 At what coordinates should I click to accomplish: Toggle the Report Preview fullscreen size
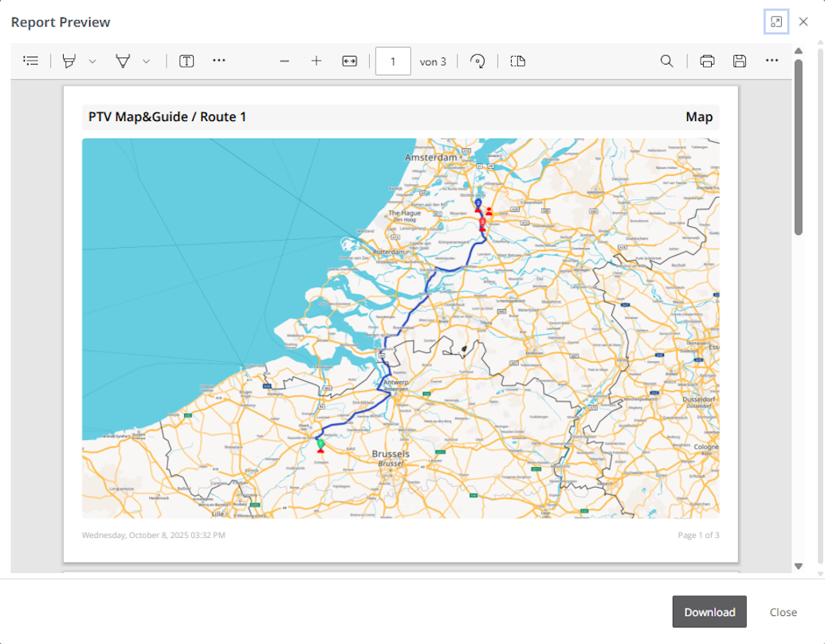776,22
